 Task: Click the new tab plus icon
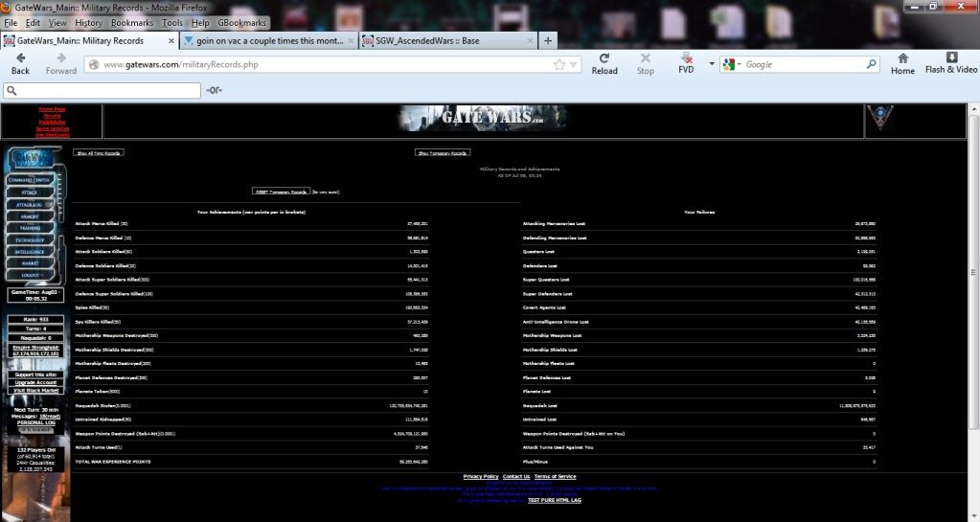coord(548,41)
